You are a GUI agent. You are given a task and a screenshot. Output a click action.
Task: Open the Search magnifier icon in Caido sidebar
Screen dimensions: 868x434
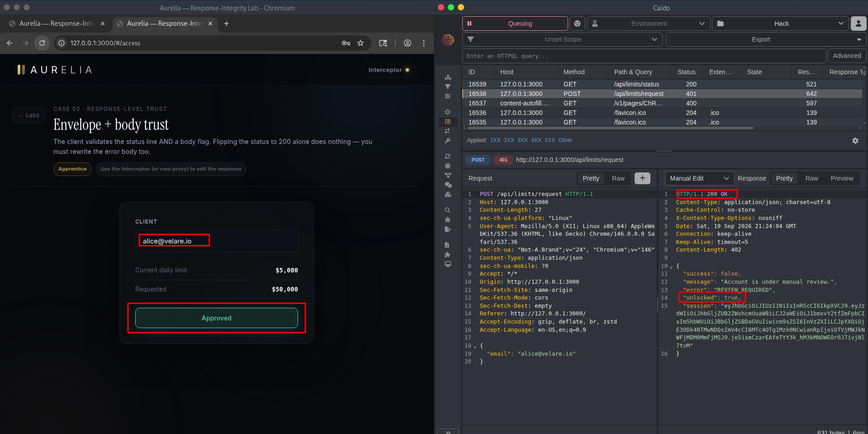coord(448,210)
